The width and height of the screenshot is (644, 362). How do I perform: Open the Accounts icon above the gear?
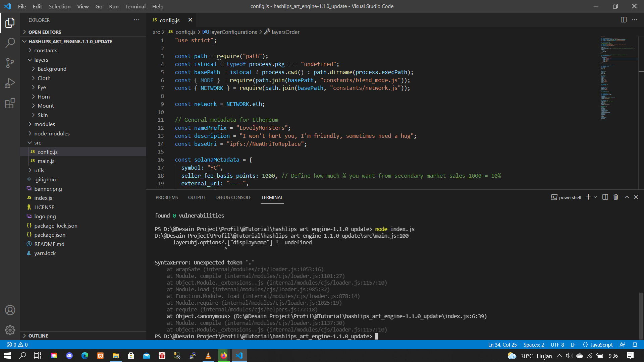(10, 310)
